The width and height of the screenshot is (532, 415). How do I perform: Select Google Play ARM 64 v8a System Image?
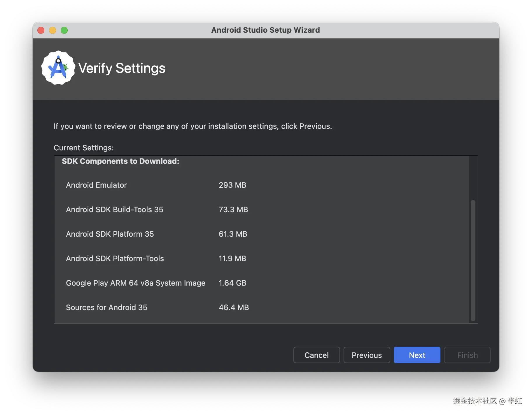coord(135,283)
